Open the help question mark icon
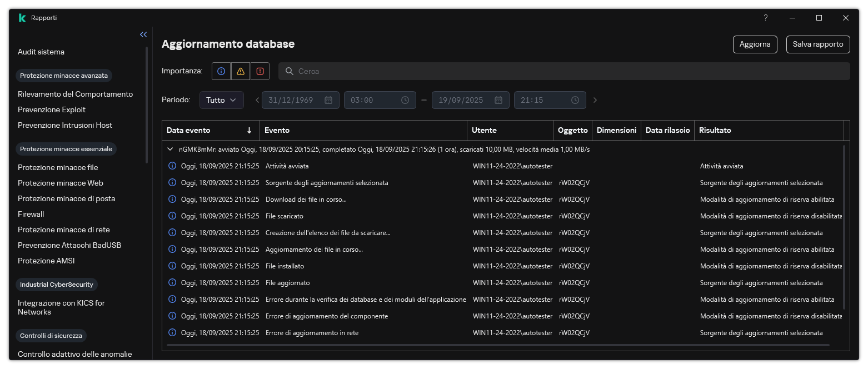 click(x=765, y=18)
